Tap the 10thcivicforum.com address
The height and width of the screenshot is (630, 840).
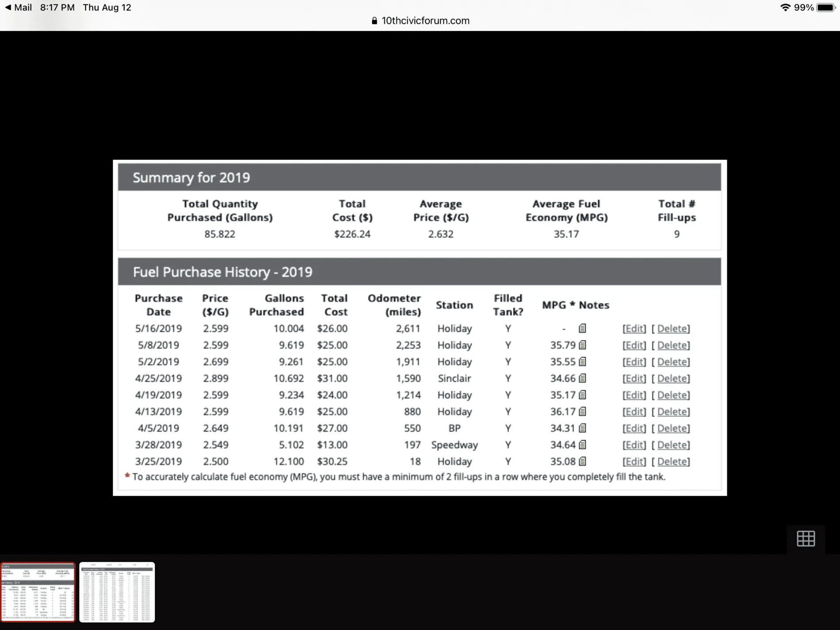click(x=425, y=21)
